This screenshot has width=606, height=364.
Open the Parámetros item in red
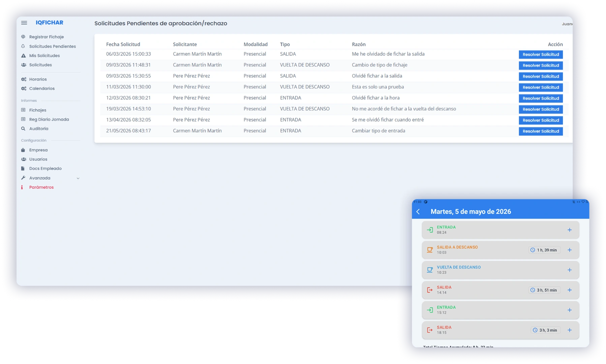[41, 187]
